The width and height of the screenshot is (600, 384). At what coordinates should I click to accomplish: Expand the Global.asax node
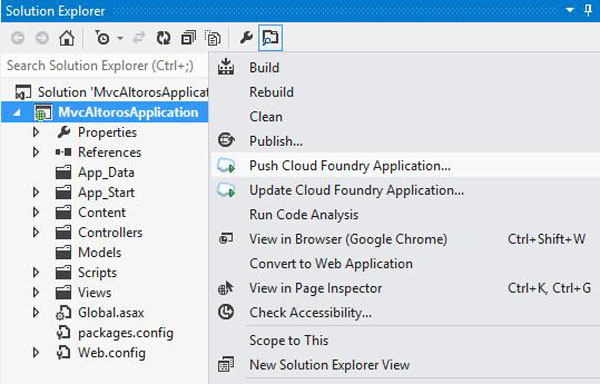point(36,312)
